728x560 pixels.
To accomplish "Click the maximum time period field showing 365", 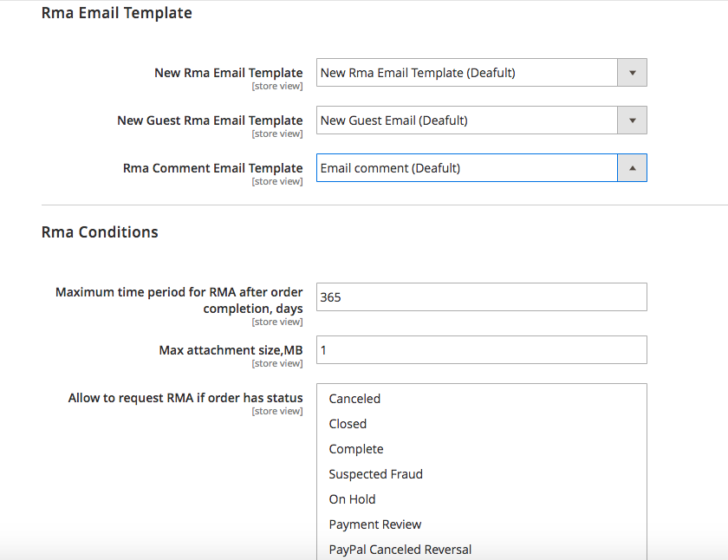I will click(x=482, y=297).
